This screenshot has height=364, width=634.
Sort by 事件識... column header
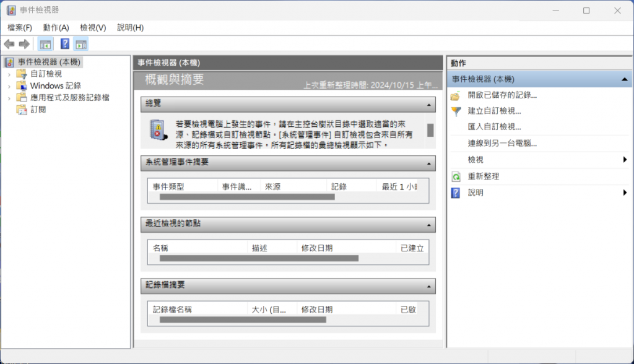(239, 186)
